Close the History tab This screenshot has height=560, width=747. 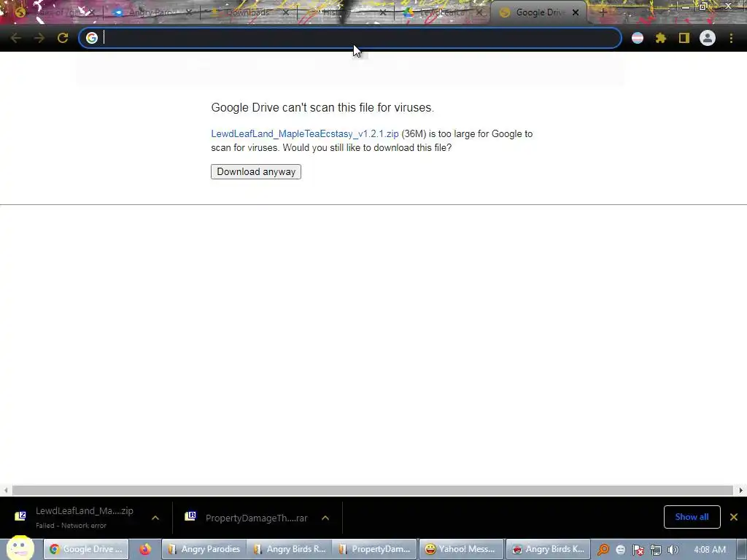point(383,13)
